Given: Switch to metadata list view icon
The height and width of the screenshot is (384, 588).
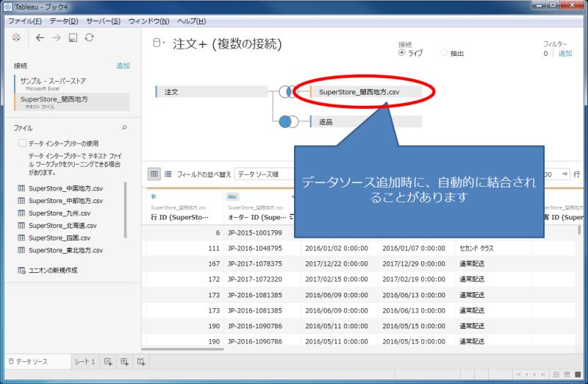Looking at the screenshot, I should pyautogui.click(x=168, y=174).
